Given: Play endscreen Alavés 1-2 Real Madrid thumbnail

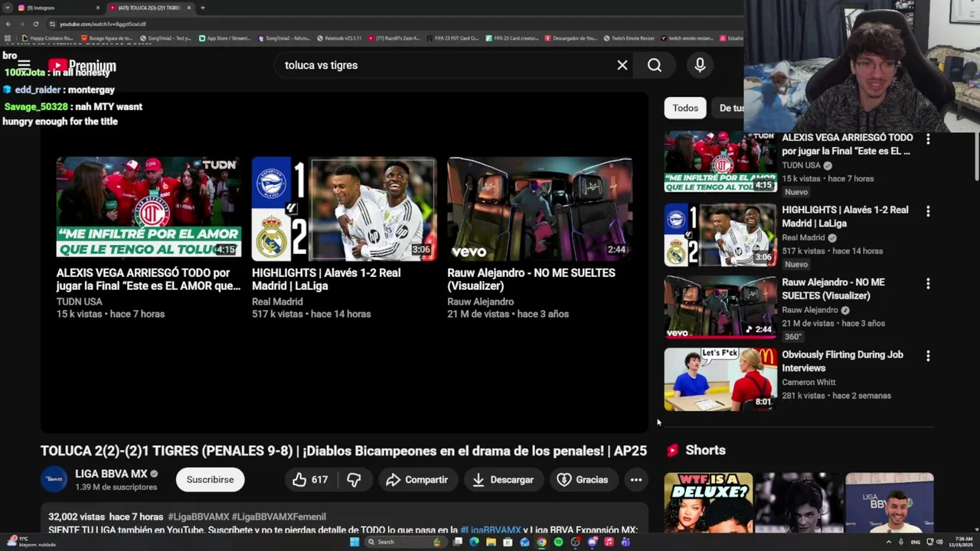Looking at the screenshot, I should tap(344, 209).
